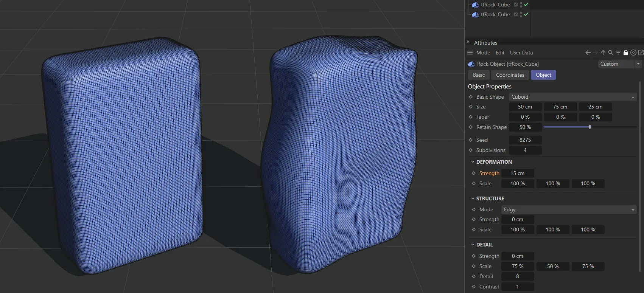Click keyframe diamond next to Taper

click(471, 117)
